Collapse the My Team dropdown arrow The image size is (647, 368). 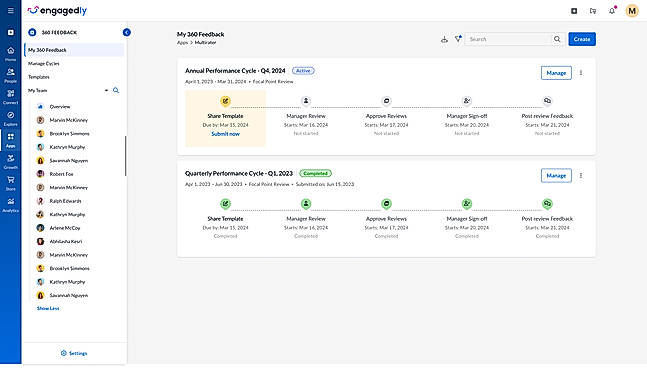tap(106, 90)
